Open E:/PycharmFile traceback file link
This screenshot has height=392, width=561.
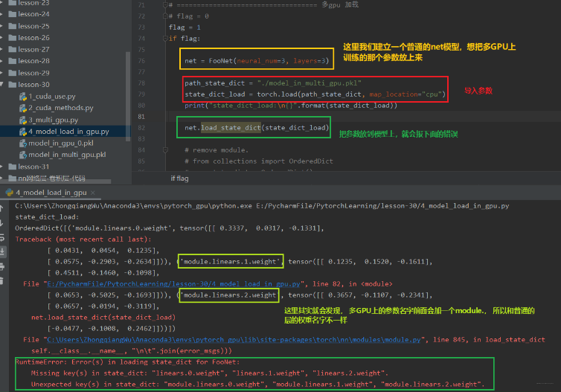(173, 284)
